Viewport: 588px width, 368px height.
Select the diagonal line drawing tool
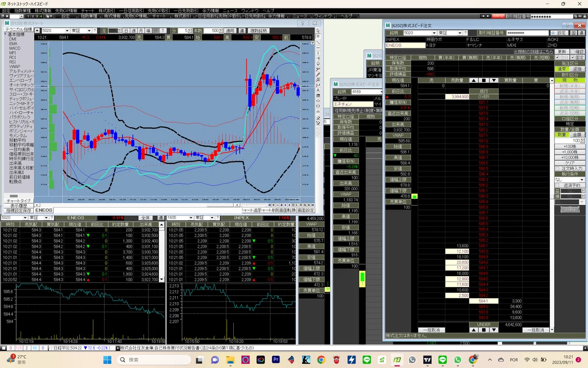click(x=318, y=42)
